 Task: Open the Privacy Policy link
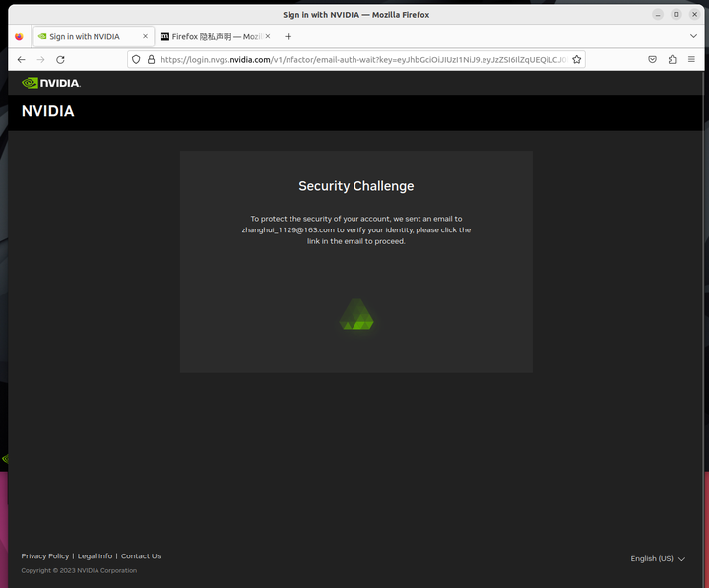[44, 555]
